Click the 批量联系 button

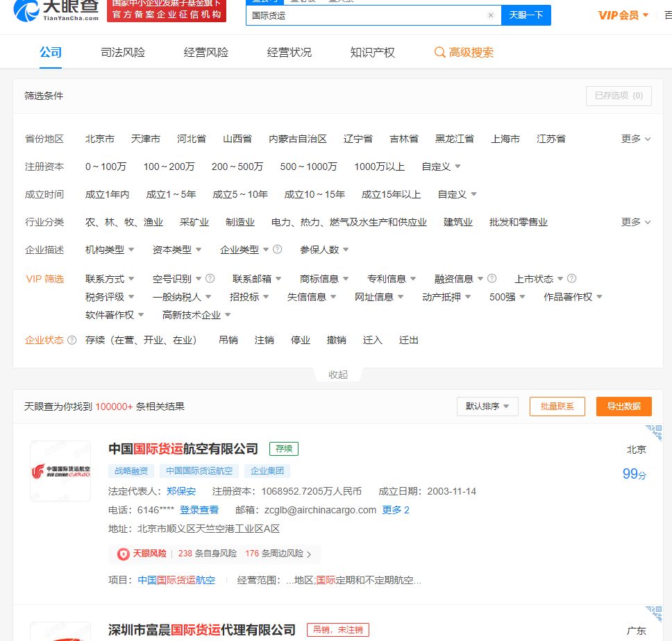pos(557,407)
